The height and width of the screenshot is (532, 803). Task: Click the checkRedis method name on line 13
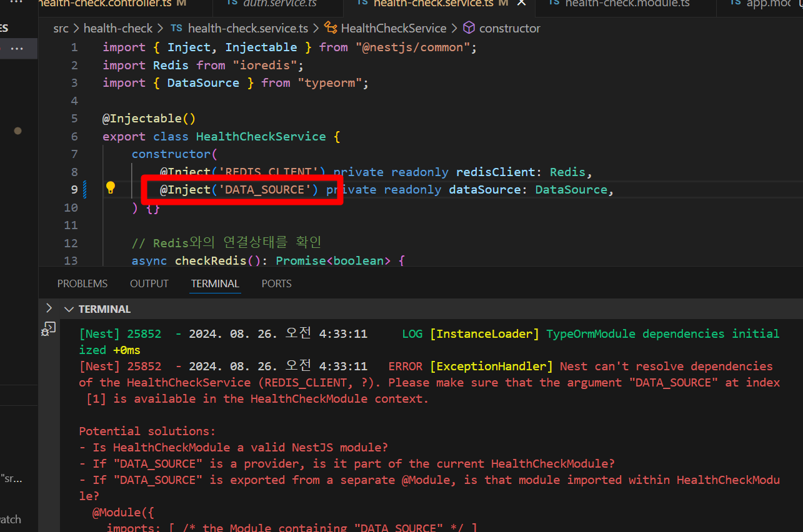(x=211, y=261)
